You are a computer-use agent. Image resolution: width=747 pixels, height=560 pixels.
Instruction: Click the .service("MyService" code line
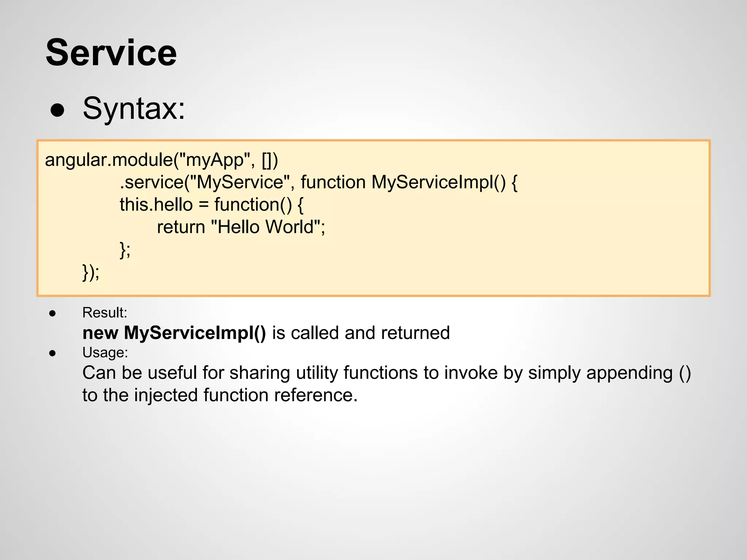[319, 182]
